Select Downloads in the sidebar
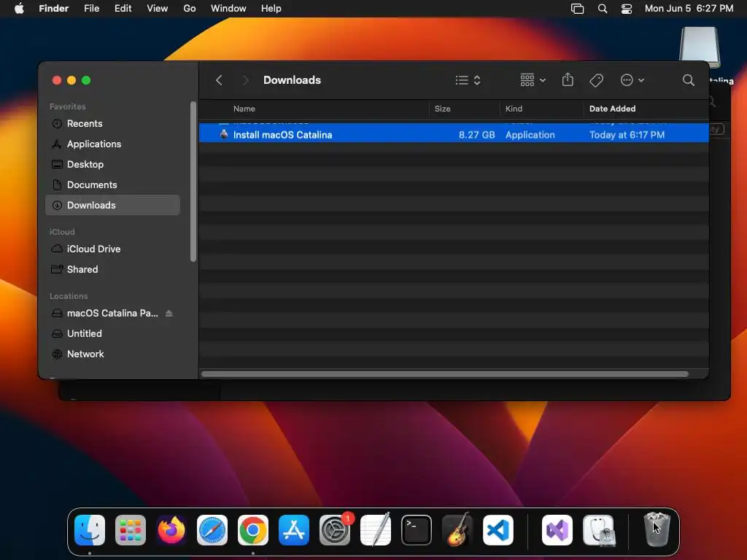This screenshot has width=747, height=560. click(112, 205)
